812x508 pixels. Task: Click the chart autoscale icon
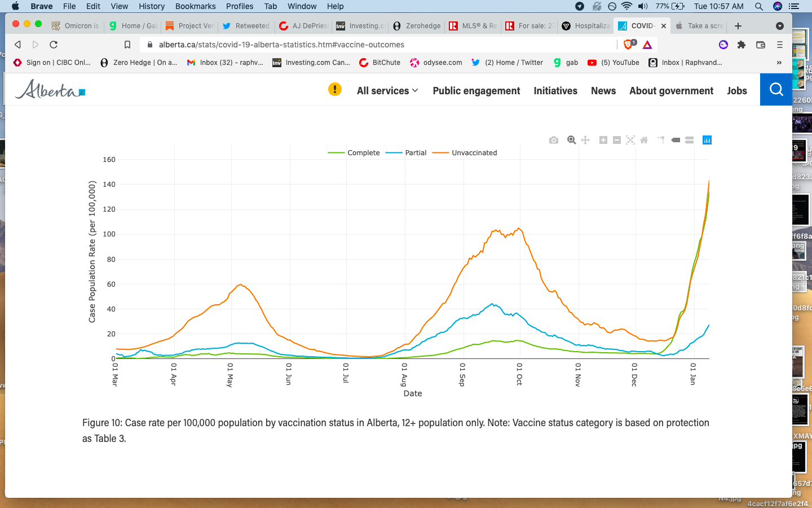(x=630, y=140)
